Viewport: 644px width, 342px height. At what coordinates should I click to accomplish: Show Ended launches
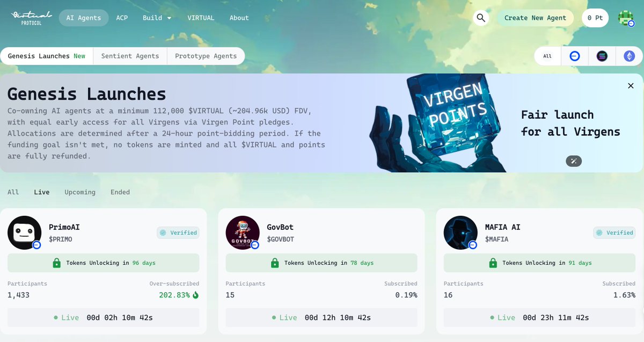coord(120,192)
